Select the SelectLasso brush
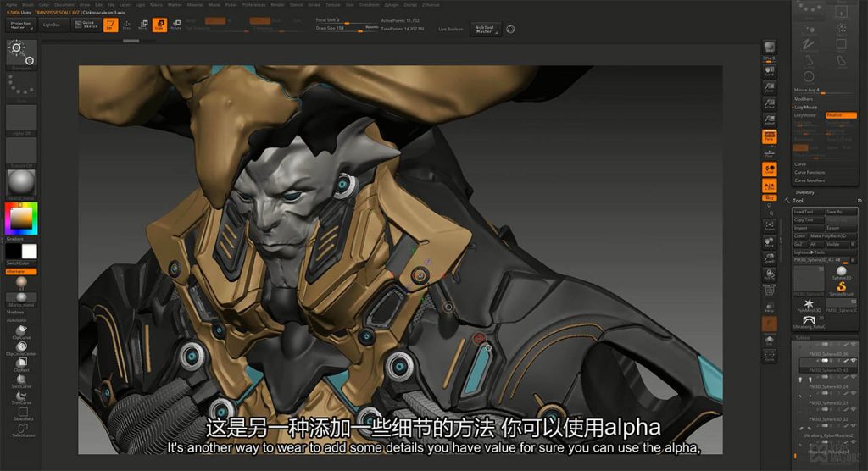This screenshot has height=471, width=868. coord(21,430)
